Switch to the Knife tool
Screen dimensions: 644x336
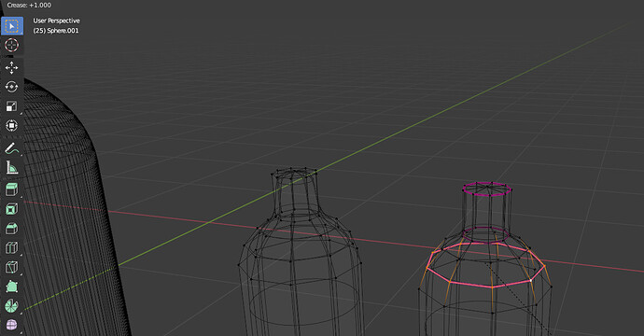(11, 267)
